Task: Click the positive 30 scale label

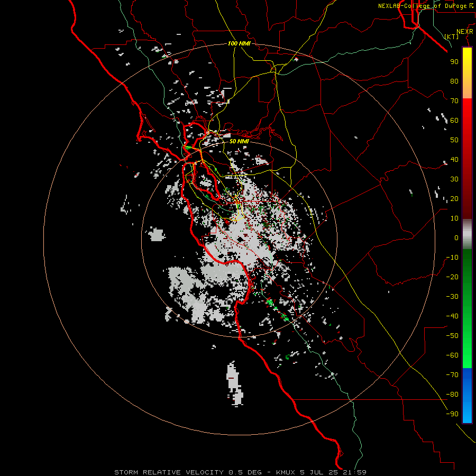Action: click(x=454, y=179)
